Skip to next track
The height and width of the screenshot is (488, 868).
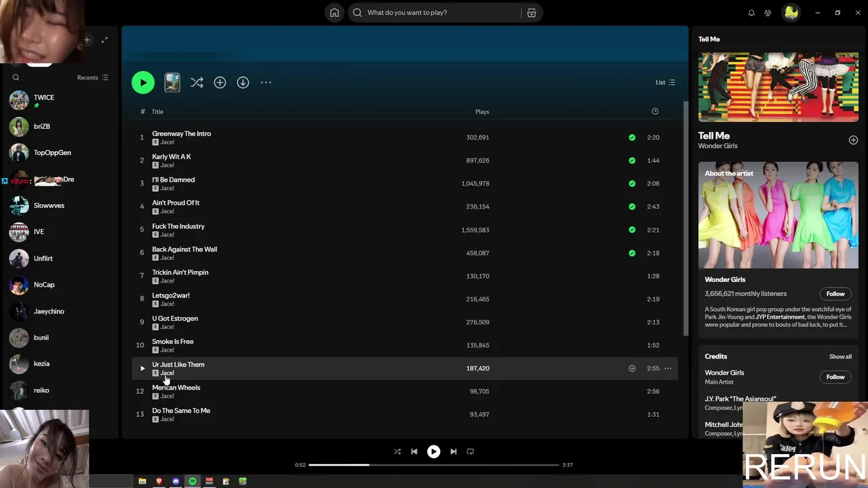[453, 451]
